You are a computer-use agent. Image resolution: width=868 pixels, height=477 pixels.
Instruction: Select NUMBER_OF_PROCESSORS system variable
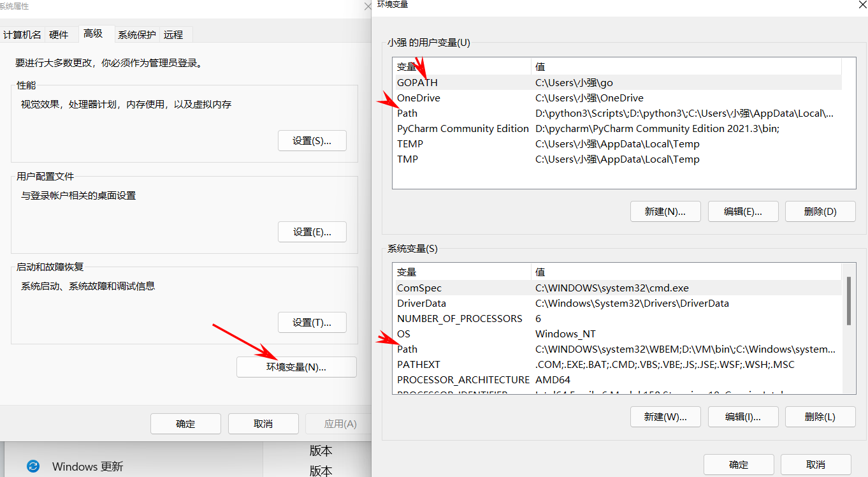(617, 318)
